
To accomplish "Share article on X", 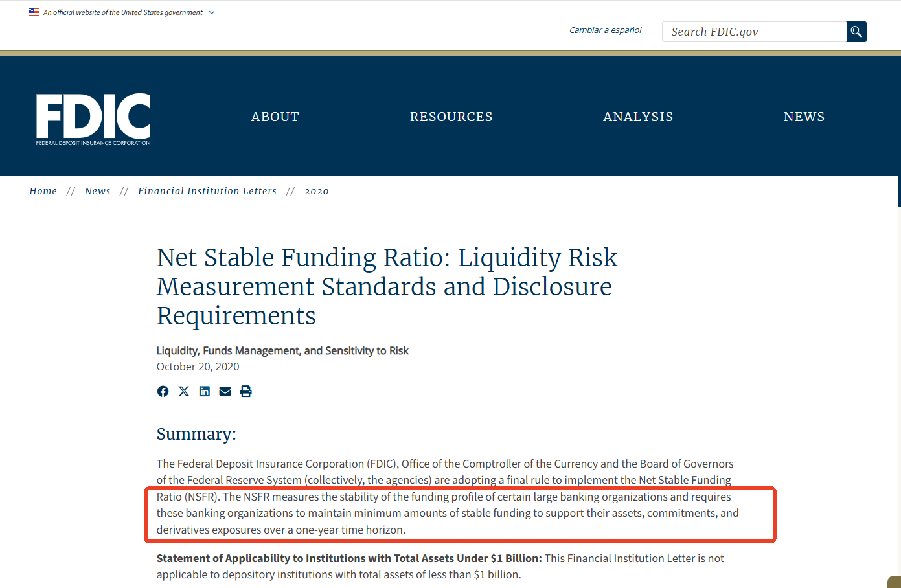I will [x=184, y=391].
